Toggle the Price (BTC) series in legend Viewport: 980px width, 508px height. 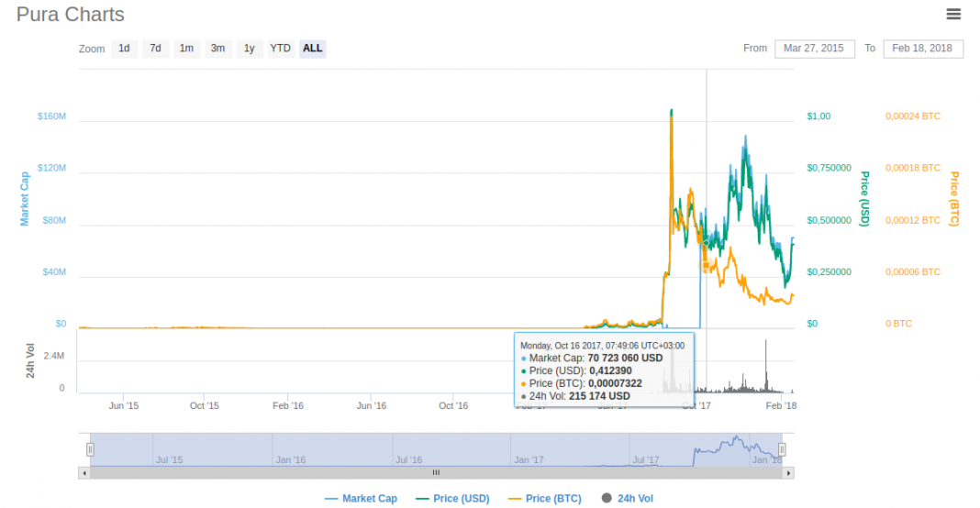pos(545,499)
